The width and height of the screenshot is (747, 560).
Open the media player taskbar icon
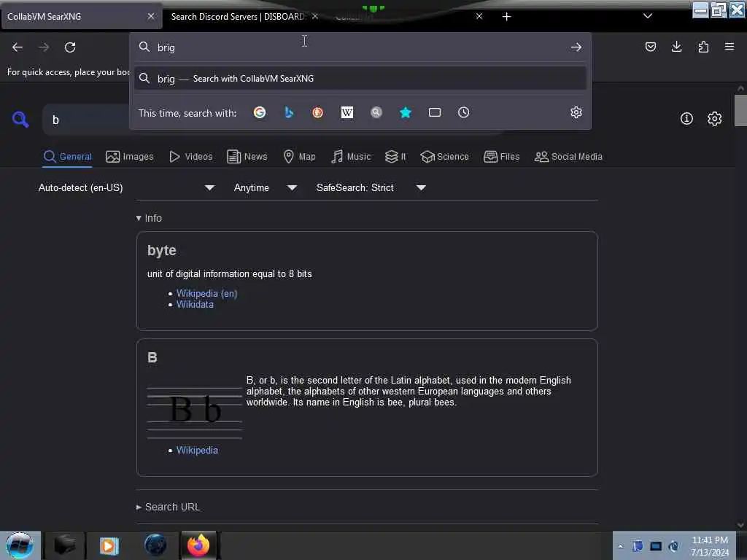pyautogui.click(x=109, y=545)
